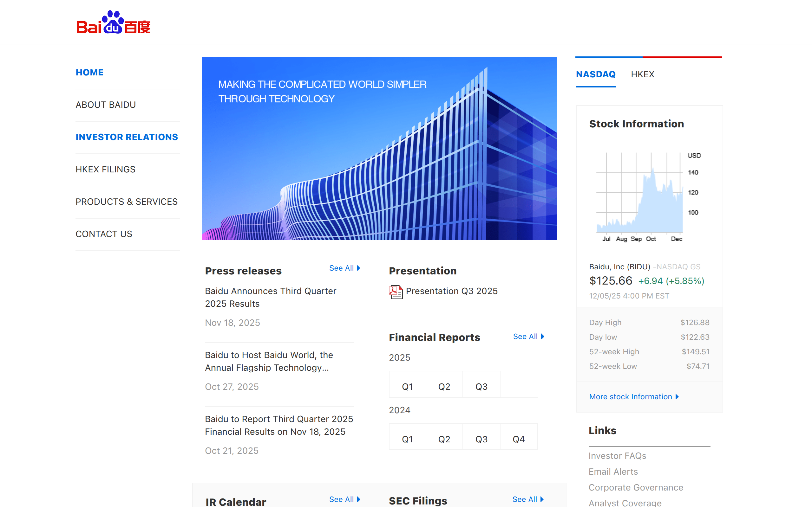
Task: Open Investor FAQs link
Action: (617, 456)
